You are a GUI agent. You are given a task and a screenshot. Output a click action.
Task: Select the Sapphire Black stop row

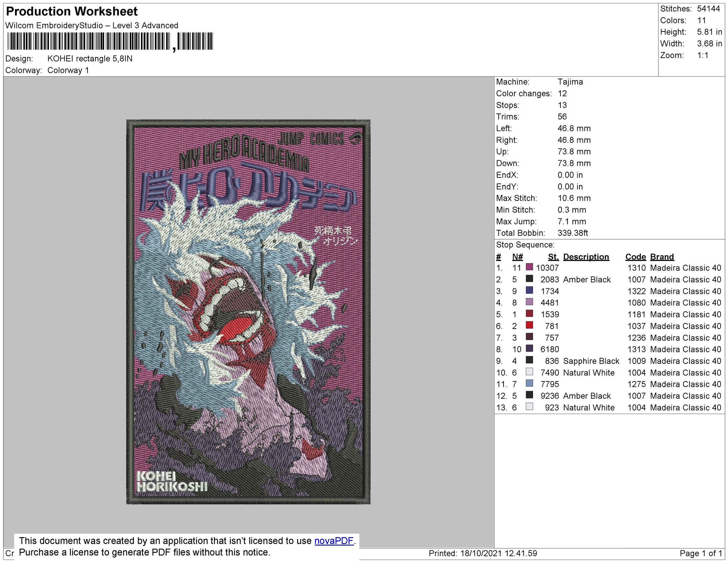pyautogui.click(x=608, y=361)
